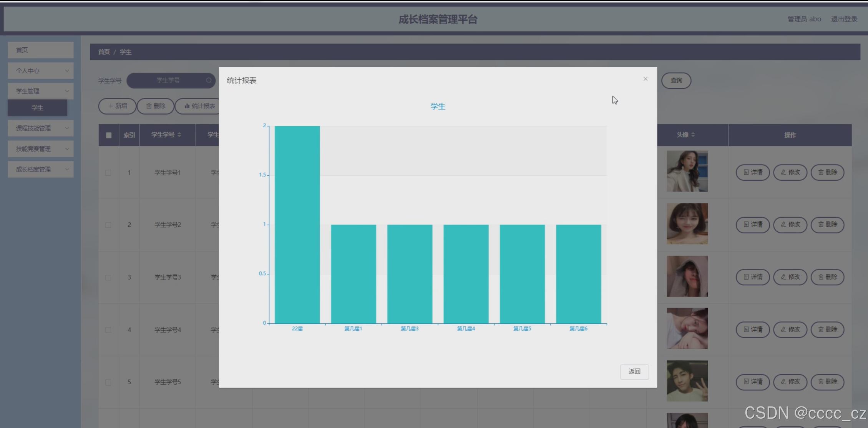
Task: Check the checkbox for row 4
Action: tap(108, 330)
